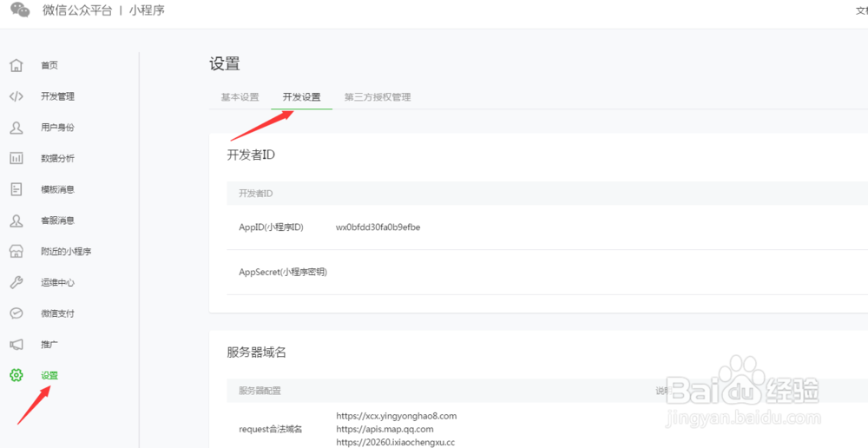Click the 服务器配置 column header
The image size is (868, 448).
260,391
